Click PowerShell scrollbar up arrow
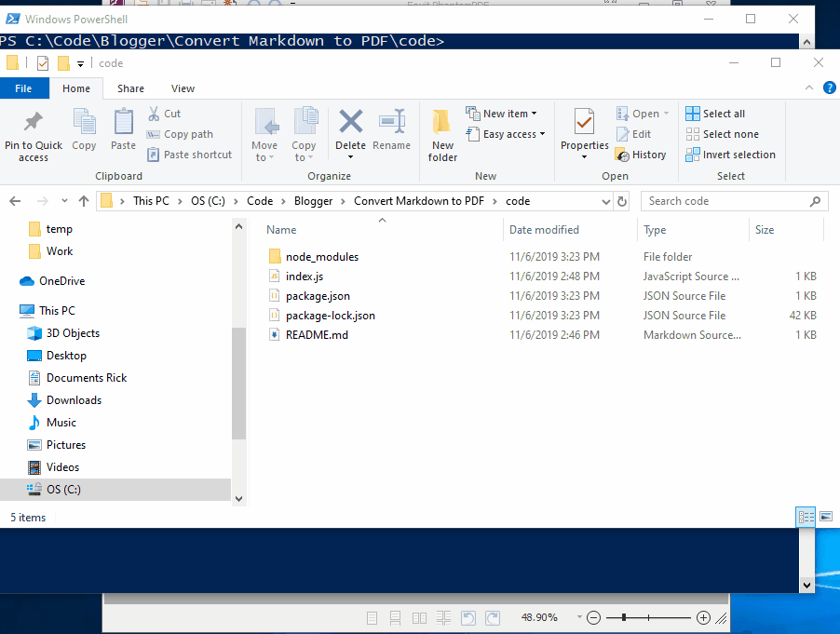Screen dimensions: 840x634 [806, 41]
